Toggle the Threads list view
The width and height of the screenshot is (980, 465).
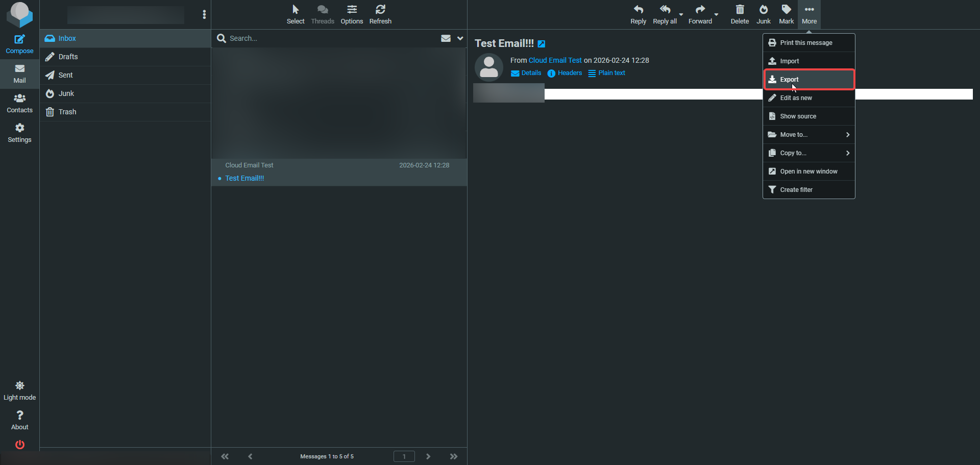point(323,14)
